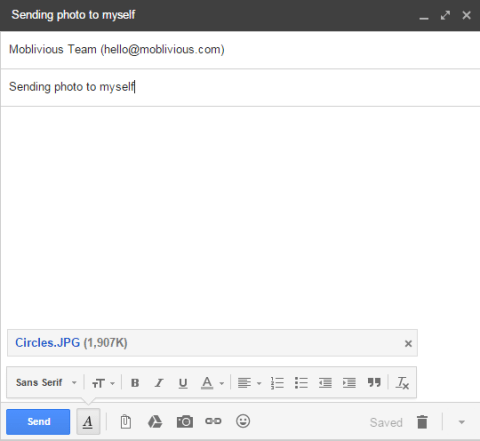This screenshot has height=441, width=480.
Task: Attach files with the paperclip icon
Action: click(x=126, y=422)
